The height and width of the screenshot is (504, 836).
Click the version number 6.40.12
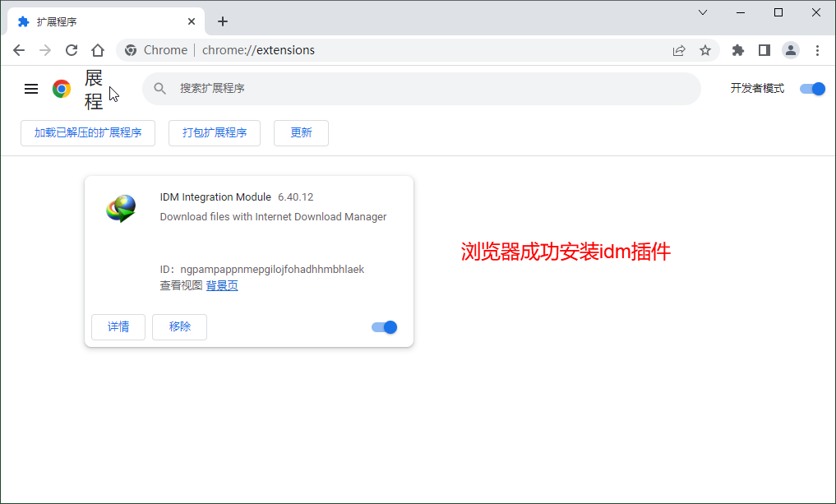tap(295, 197)
